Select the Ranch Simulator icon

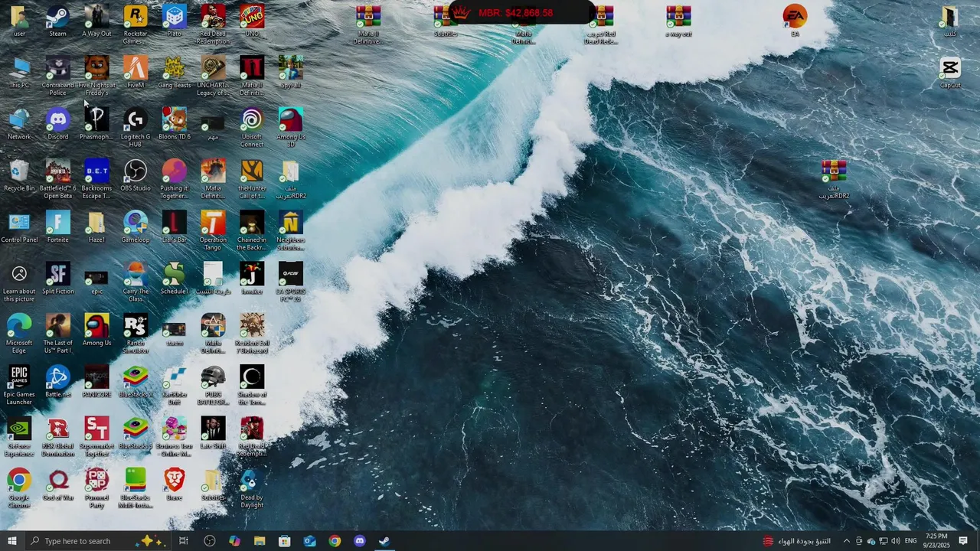[x=136, y=334]
